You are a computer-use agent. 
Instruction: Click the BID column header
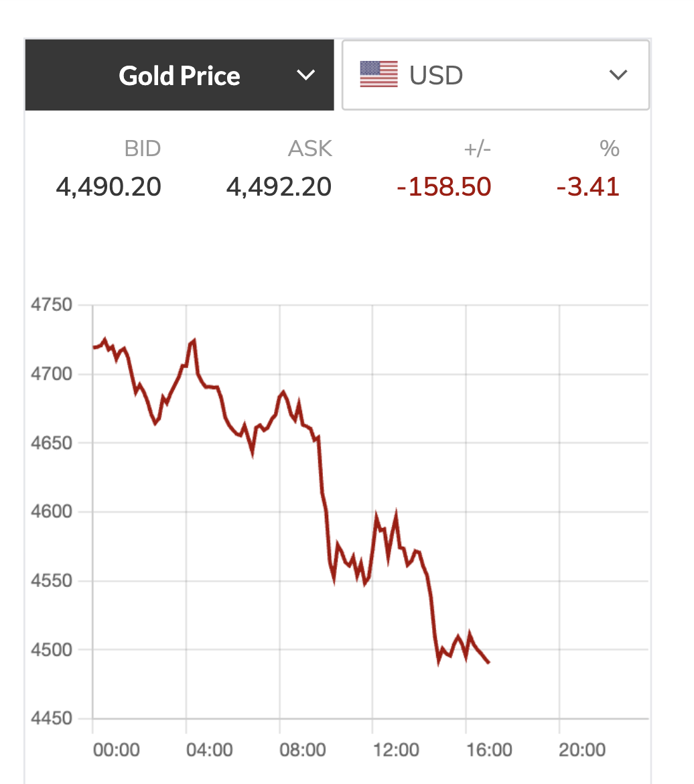pos(143,148)
